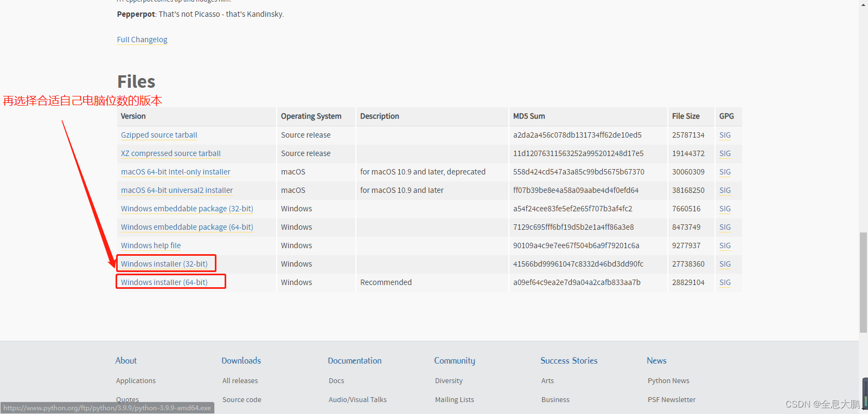Image resolution: width=868 pixels, height=414 pixels.
Task: Open the Downloads footer section
Action: tap(241, 361)
